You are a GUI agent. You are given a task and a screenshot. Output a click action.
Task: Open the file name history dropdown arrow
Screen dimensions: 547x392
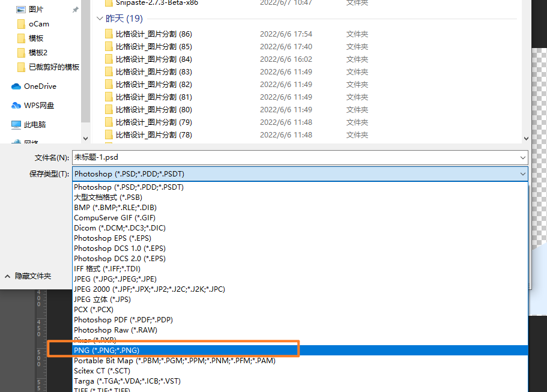coord(522,158)
